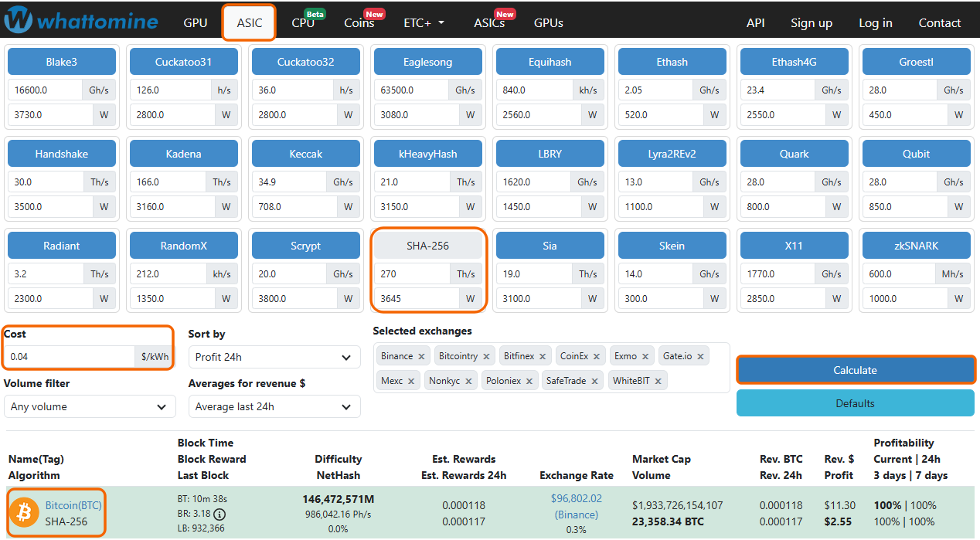Viewport: 980px width, 540px height.
Task: Click Sign up link
Action: click(812, 23)
